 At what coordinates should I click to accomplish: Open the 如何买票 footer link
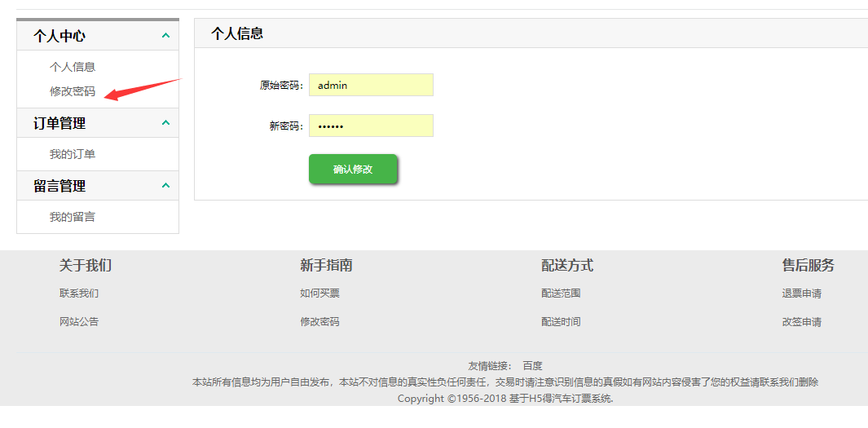(x=320, y=293)
